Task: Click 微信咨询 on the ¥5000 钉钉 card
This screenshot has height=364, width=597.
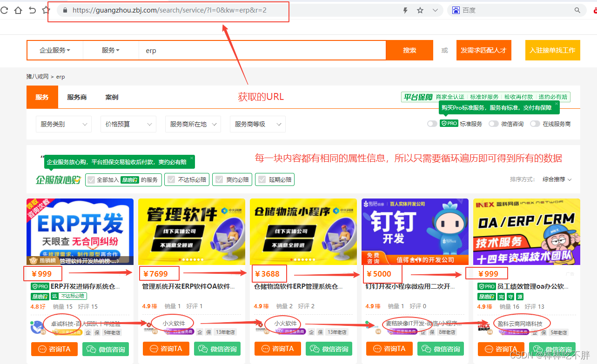Action: pyautogui.click(x=441, y=349)
